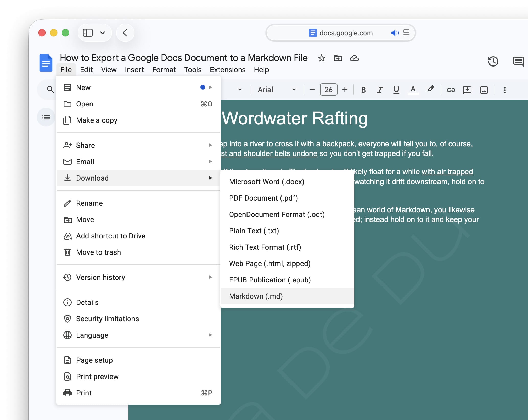Open version history clock icon at top right
This screenshot has height=420, width=528.
click(493, 61)
